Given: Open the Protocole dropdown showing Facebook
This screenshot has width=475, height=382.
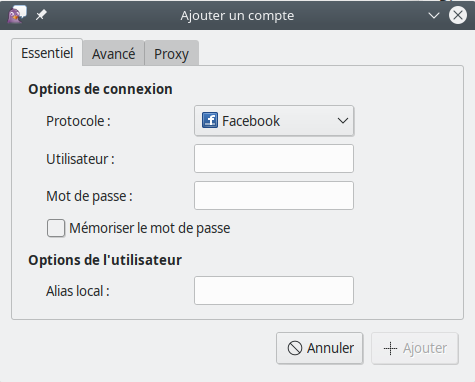Looking at the screenshot, I should 274,121.
